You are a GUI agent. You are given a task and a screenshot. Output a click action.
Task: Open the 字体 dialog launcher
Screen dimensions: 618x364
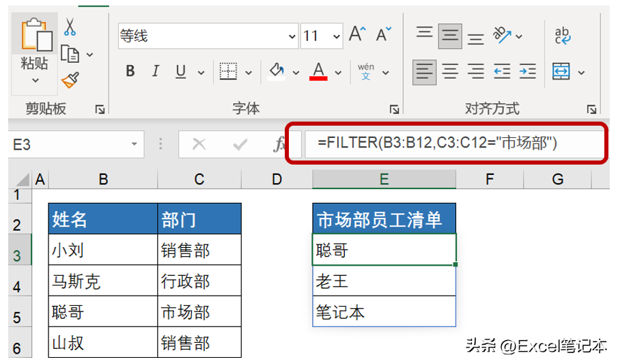point(394,110)
